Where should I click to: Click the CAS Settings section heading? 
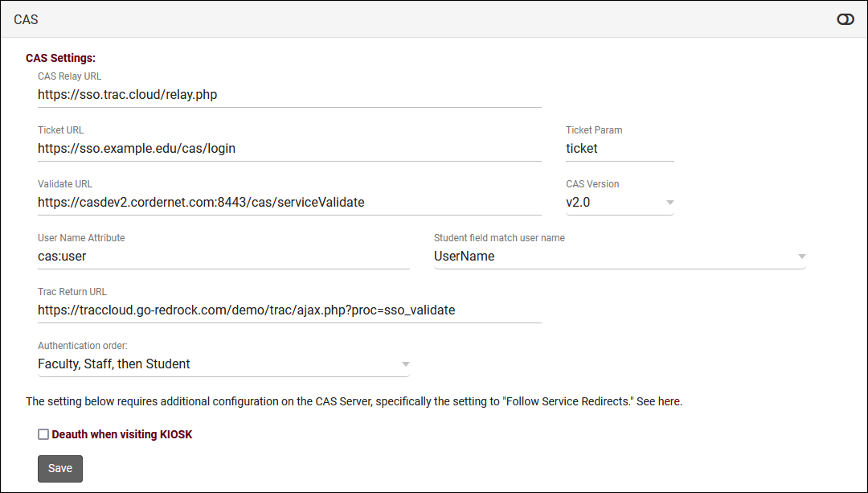click(60, 58)
